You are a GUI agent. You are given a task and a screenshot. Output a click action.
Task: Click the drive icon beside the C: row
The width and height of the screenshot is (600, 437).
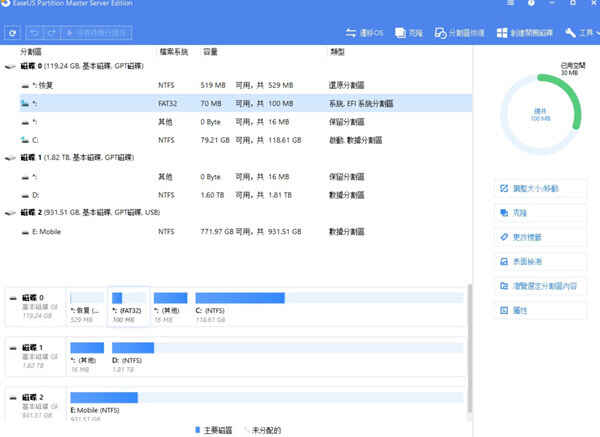click(x=25, y=140)
